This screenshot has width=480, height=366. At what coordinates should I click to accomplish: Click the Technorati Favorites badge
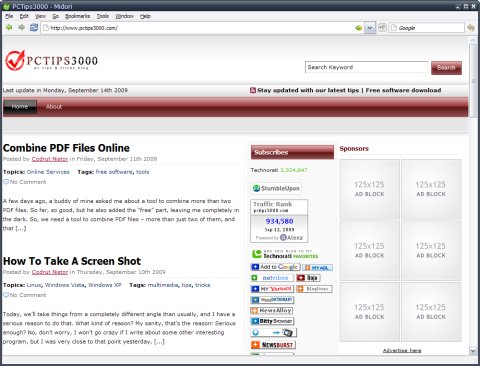click(x=285, y=254)
